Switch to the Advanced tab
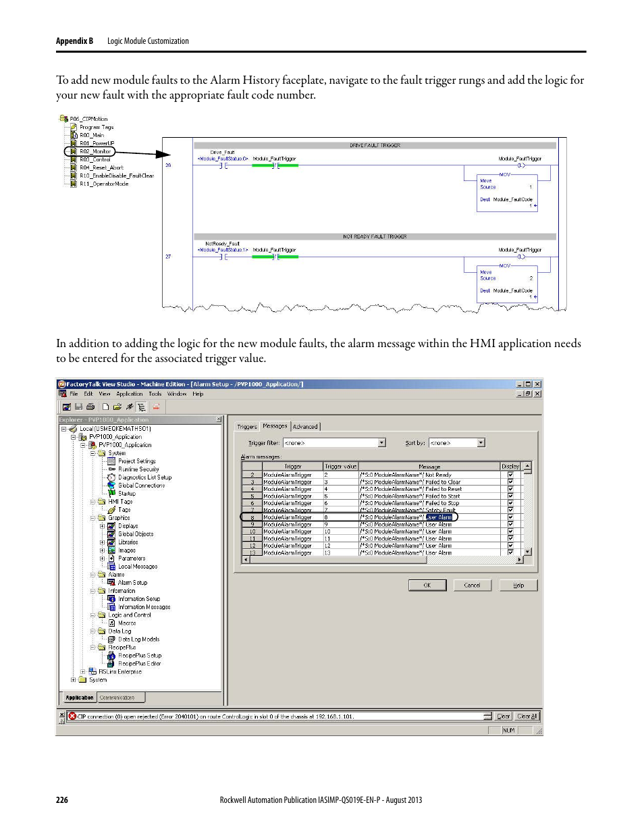The image size is (644, 834). (x=305, y=427)
